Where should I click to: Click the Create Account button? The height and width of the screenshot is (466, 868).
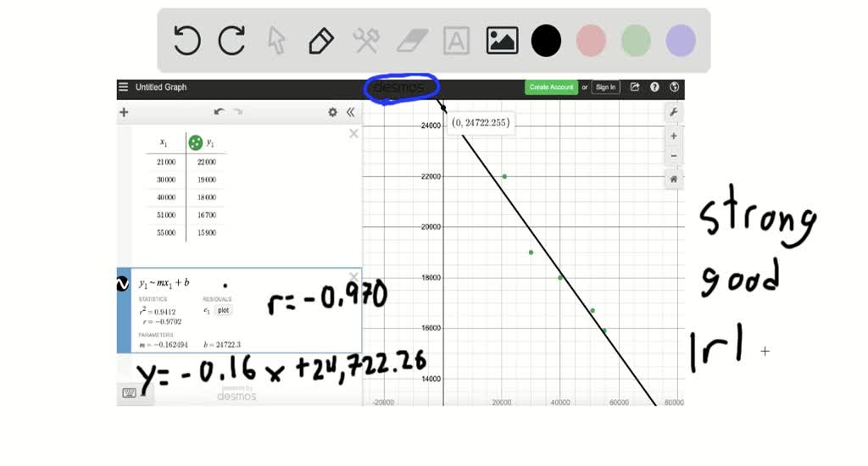pyautogui.click(x=551, y=87)
